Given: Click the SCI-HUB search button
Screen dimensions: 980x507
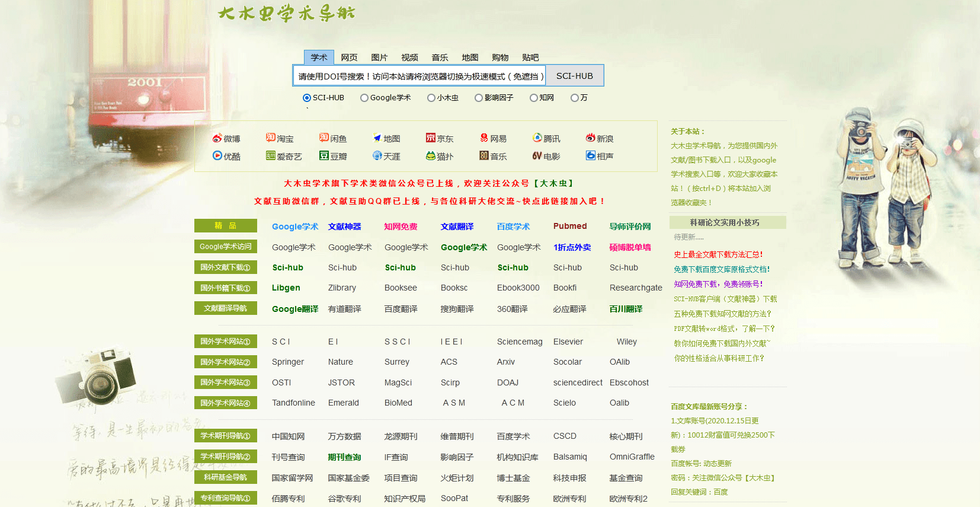Looking at the screenshot, I should [x=575, y=76].
